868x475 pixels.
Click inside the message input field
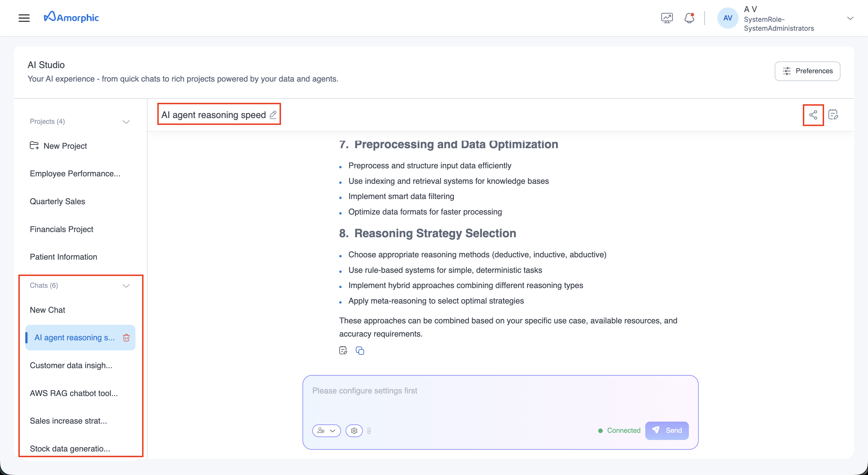click(x=499, y=391)
